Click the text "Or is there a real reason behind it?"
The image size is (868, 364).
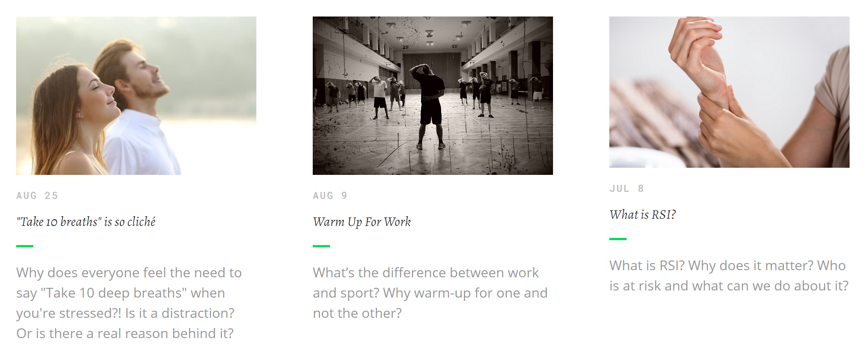click(125, 333)
